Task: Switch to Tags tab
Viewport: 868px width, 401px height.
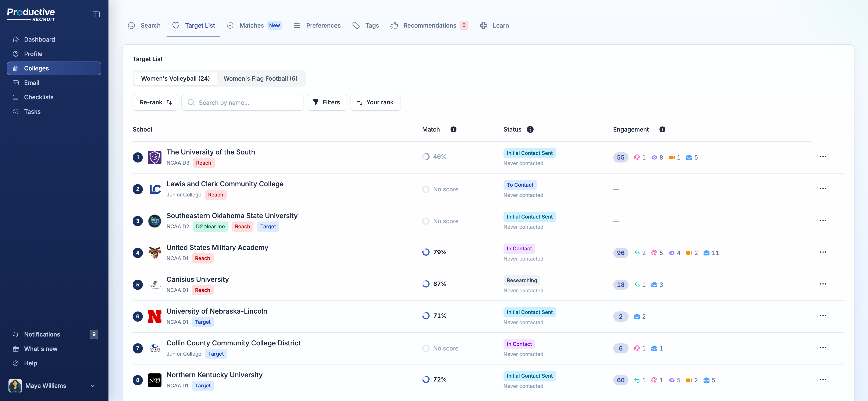Action: [365, 26]
